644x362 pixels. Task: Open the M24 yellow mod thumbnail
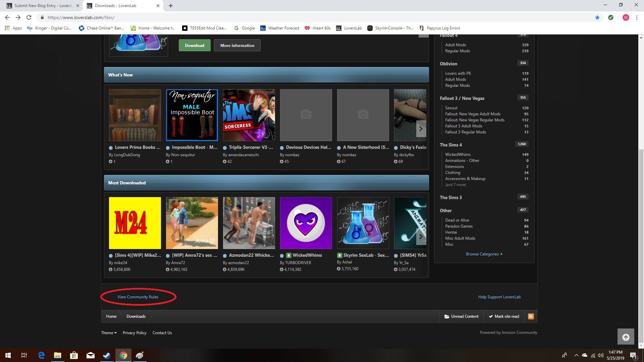click(x=135, y=223)
